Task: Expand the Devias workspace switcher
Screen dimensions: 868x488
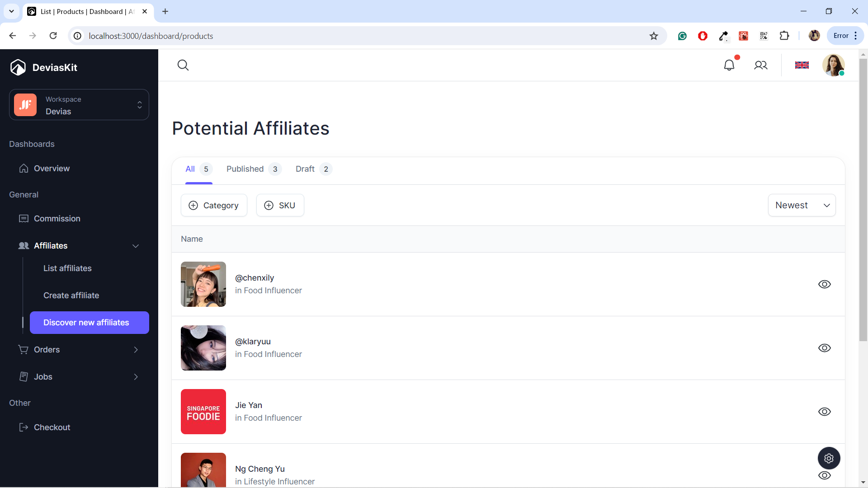Action: pyautogui.click(x=79, y=105)
